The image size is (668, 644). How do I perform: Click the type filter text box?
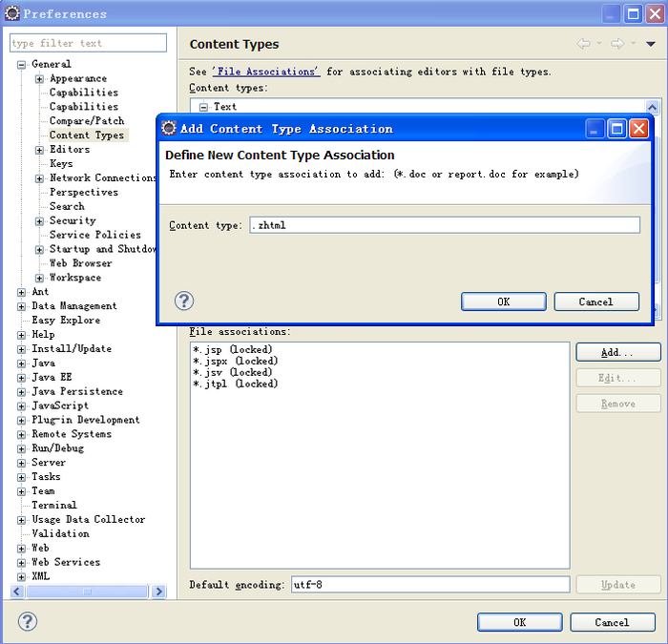[x=88, y=43]
